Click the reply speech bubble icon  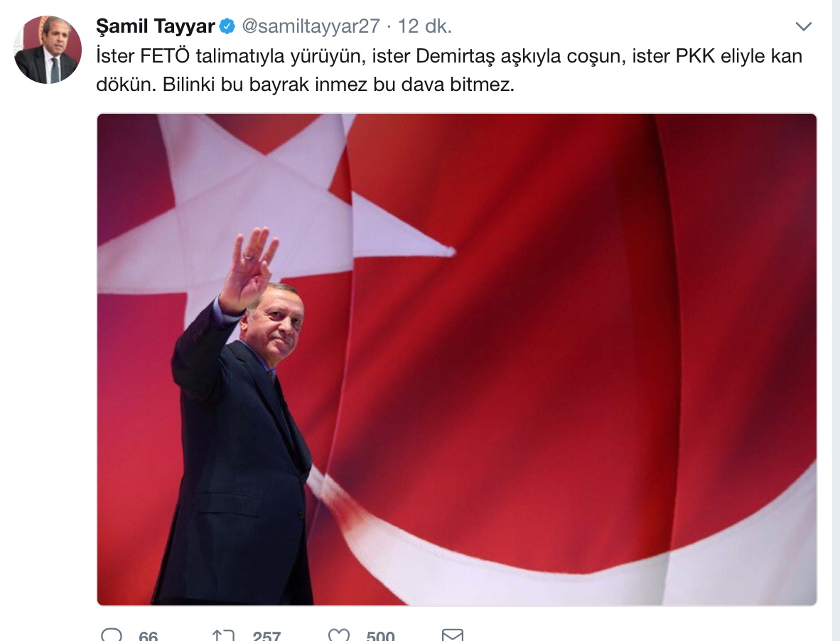click(112, 635)
